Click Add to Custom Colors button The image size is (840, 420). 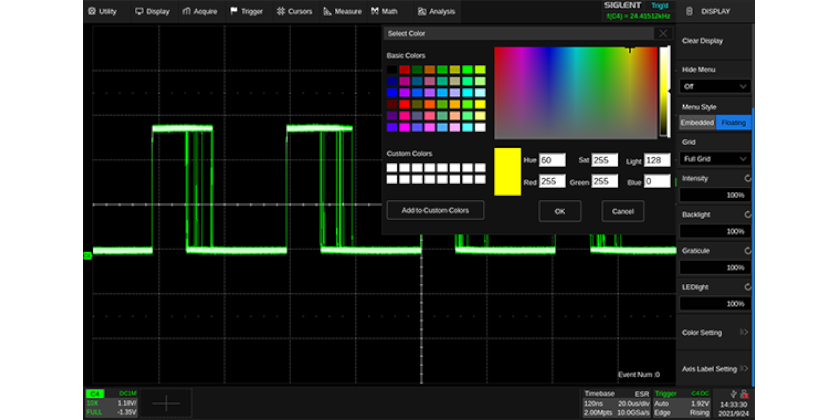(435, 210)
